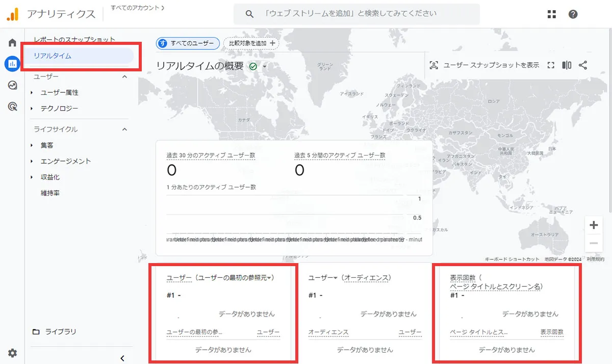Open the comparison edit icon beside fullscreen

point(566,65)
